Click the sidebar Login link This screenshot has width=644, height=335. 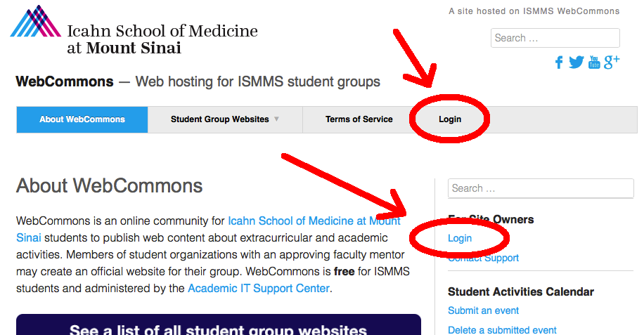[x=460, y=238]
